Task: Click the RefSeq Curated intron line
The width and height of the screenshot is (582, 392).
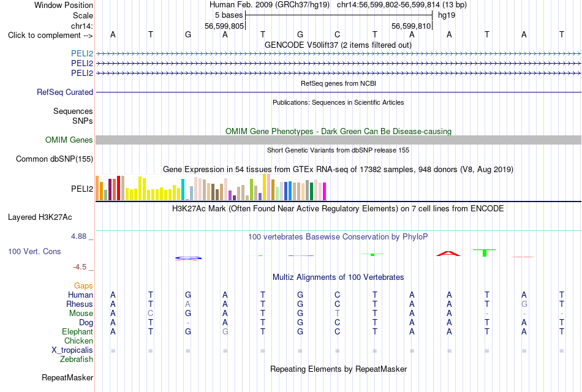Action: [x=338, y=92]
